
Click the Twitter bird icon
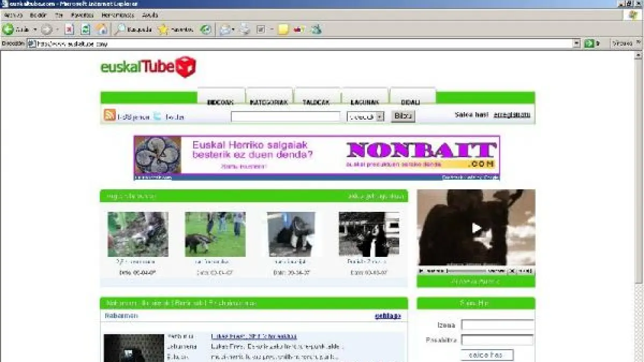pyautogui.click(x=158, y=116)
